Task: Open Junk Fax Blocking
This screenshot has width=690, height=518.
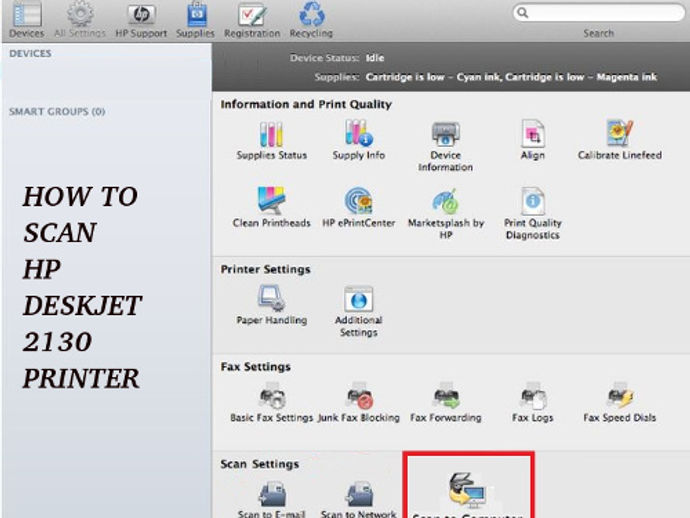Action: click(x=359, y=403)
